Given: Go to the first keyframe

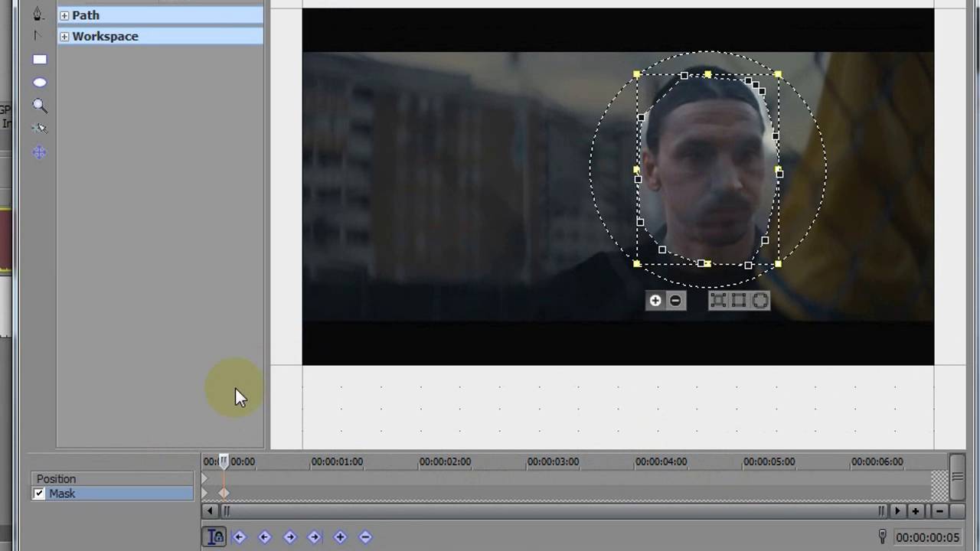Looking at the screenshot, I should coord(239,537).
